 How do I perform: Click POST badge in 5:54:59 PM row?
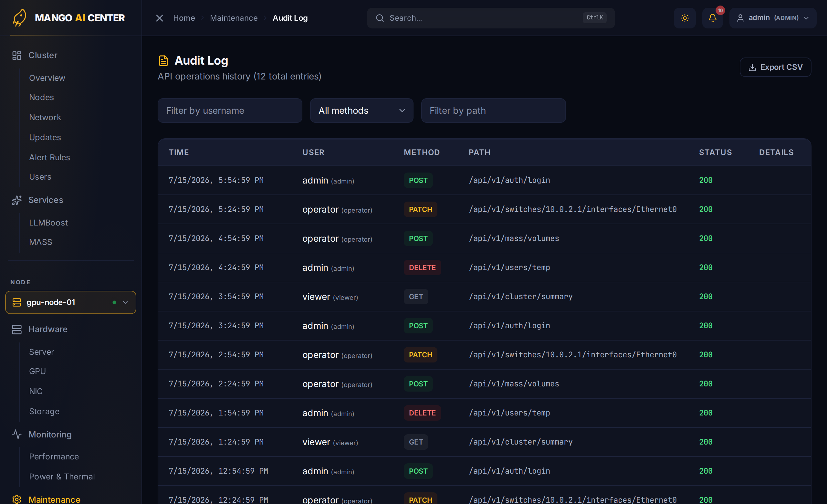tap(418, 181)
